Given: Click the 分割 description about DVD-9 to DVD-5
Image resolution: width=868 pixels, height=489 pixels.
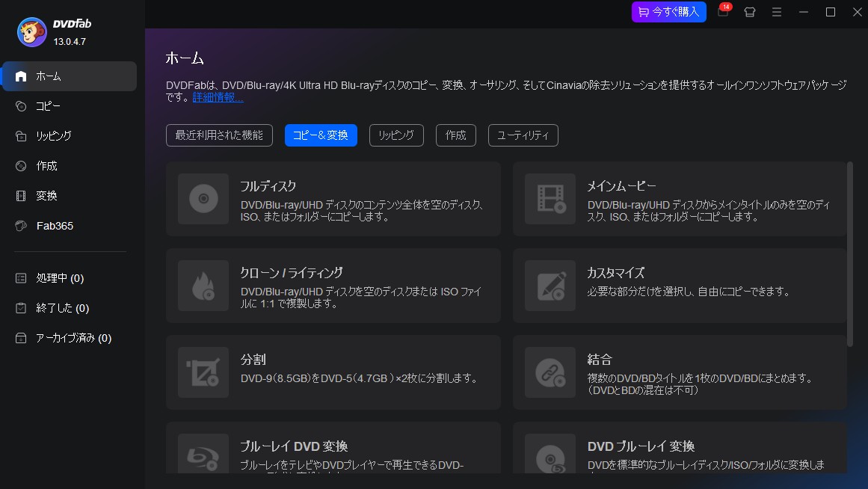Looking at the screenshot, I should pos(360,379).
